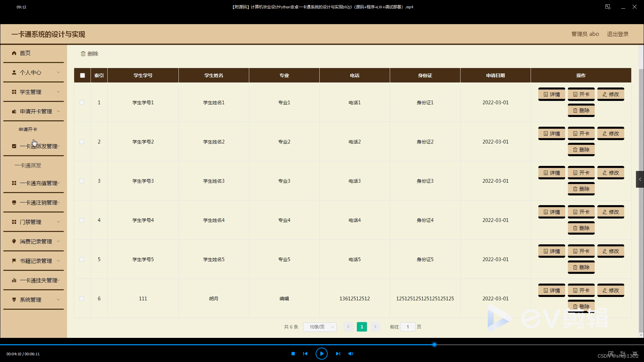
Task: Check the checkbox for row 1
Action: [x=82, y=103]
